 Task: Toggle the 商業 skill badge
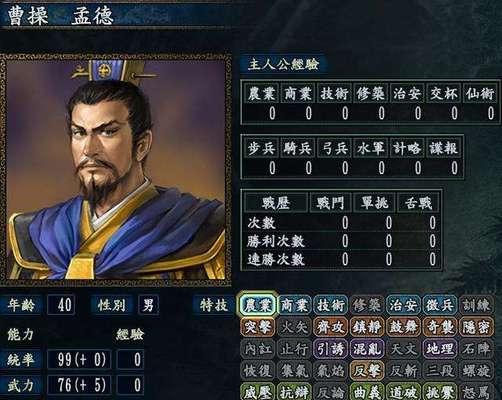294,305
